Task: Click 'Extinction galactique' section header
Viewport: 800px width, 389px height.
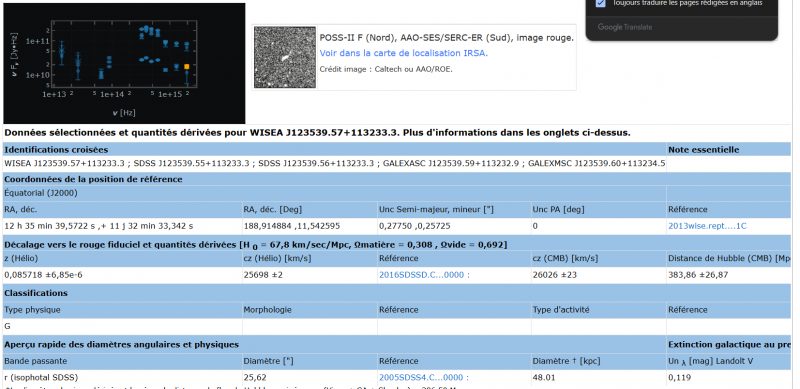Action: (x=730, y=345)
